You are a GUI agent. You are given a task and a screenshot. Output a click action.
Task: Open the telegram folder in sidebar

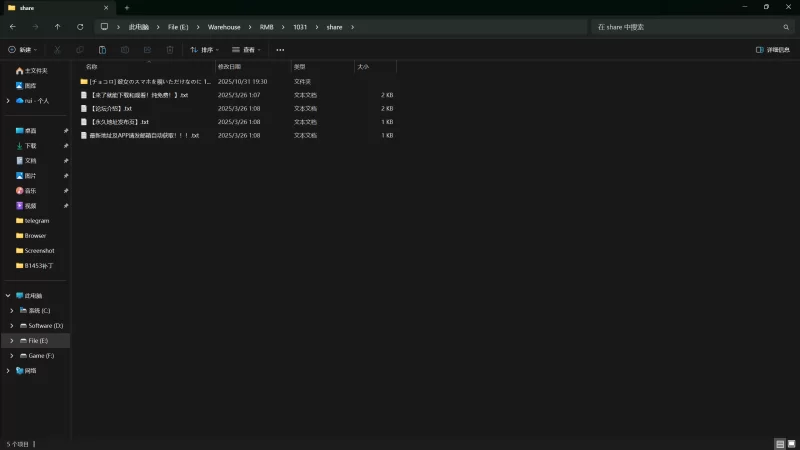click(36, 221)
